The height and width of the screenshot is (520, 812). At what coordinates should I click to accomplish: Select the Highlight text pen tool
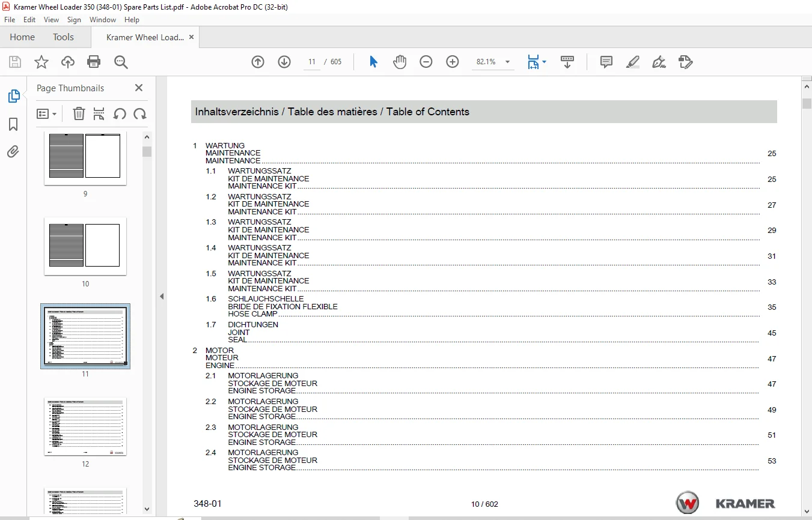point(632,62)
